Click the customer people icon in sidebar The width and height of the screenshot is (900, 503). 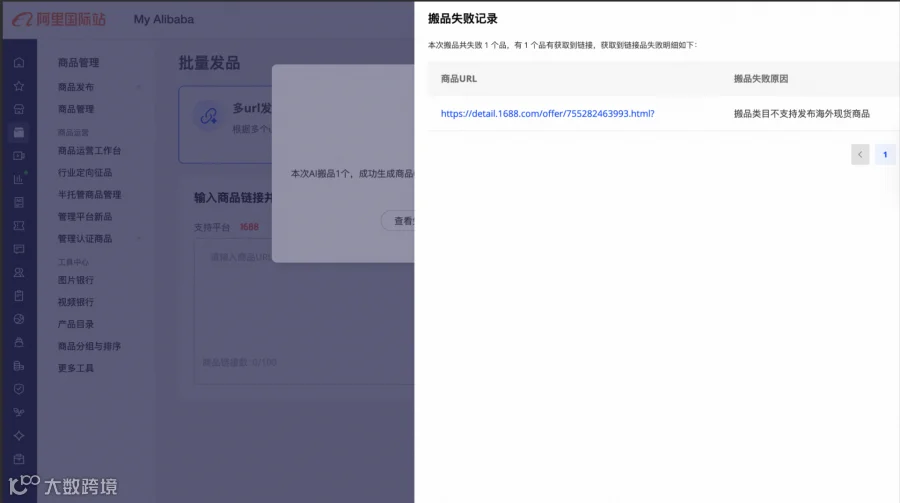tap(19, 273)
